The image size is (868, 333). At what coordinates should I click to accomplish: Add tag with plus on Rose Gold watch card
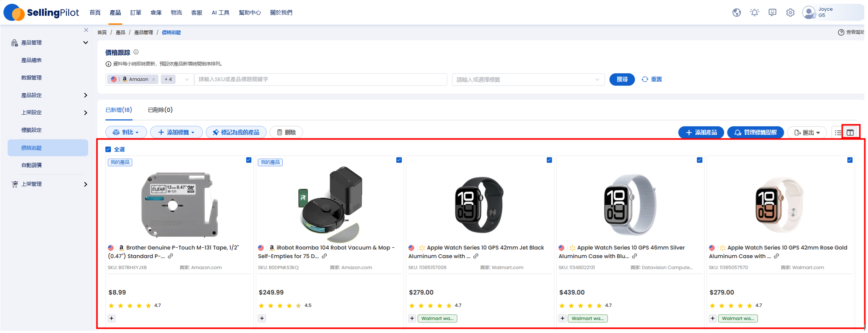click(x=713, y=318)
